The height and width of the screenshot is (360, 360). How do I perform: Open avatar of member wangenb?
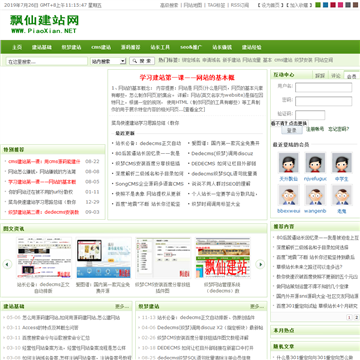tap(315, 195)
